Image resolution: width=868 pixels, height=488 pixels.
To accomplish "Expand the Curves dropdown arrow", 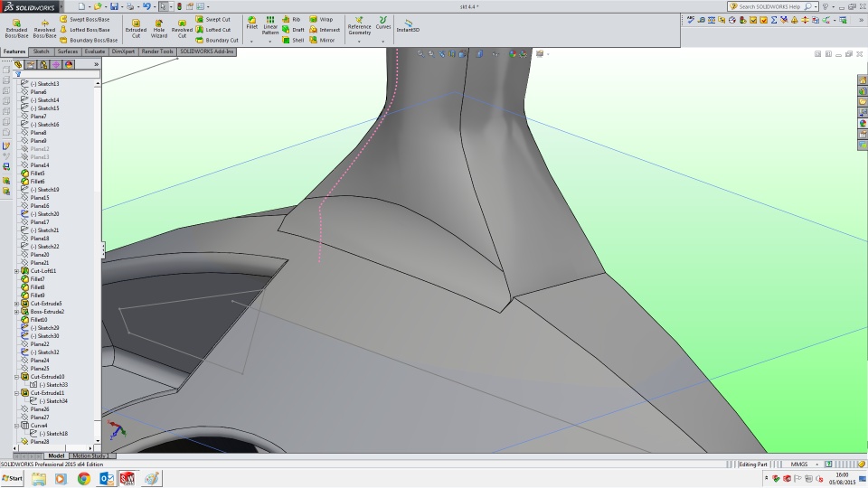I will tap(383, 42).
